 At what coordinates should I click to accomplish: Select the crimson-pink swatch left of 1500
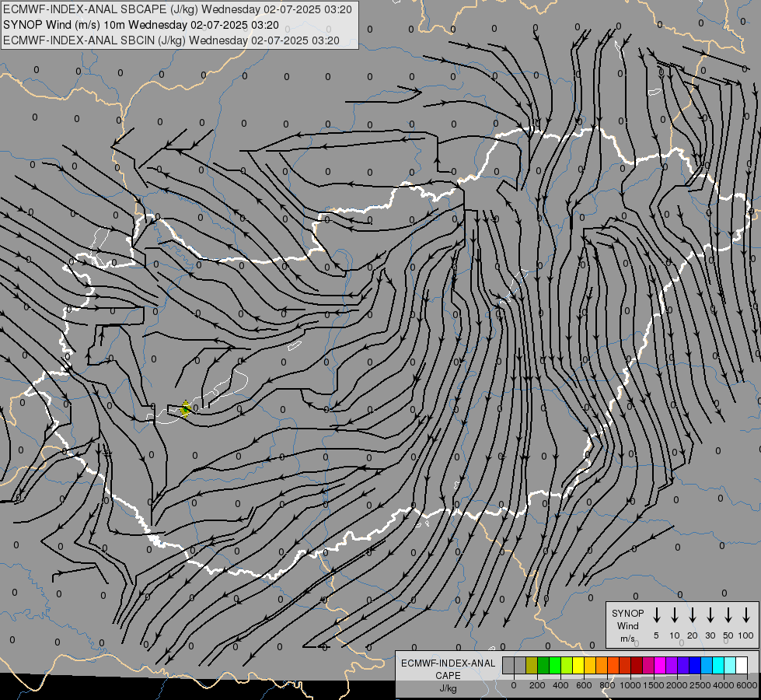click(x=648, y=665)
